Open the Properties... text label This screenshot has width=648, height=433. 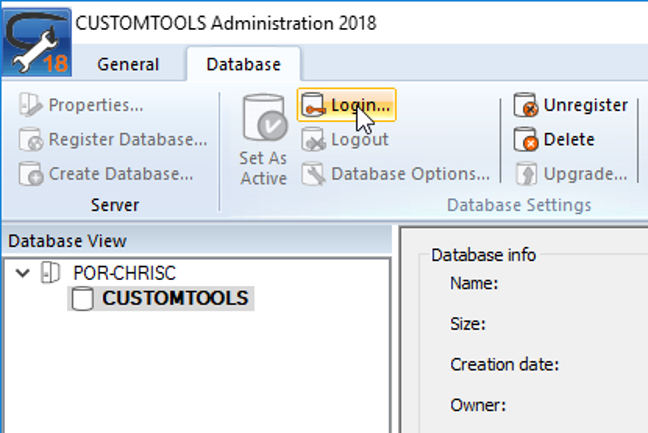click(x=96, y=105)
